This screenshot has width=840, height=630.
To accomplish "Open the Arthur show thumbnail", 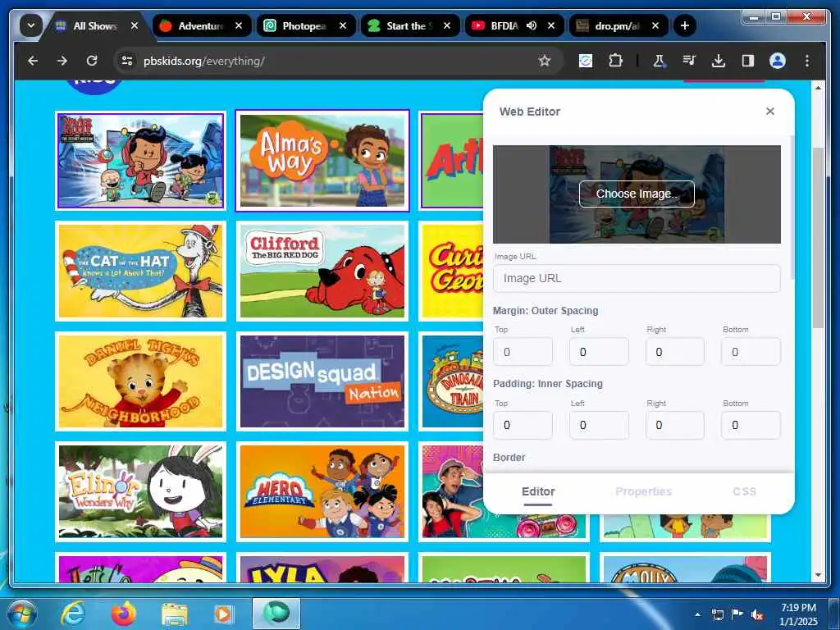I will point(451,161).
